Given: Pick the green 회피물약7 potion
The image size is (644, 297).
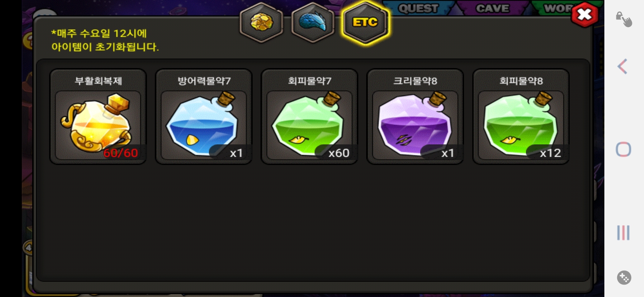Looking at the screenshot, I should coord(309,125).
